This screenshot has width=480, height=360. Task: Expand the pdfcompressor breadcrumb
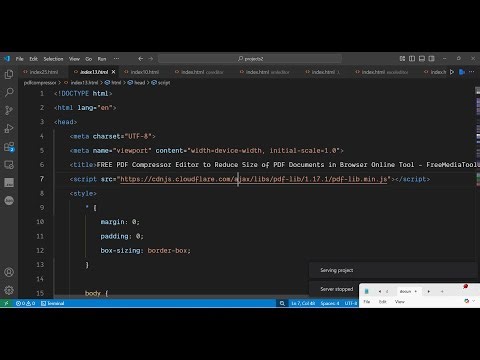tap(40, 83)
